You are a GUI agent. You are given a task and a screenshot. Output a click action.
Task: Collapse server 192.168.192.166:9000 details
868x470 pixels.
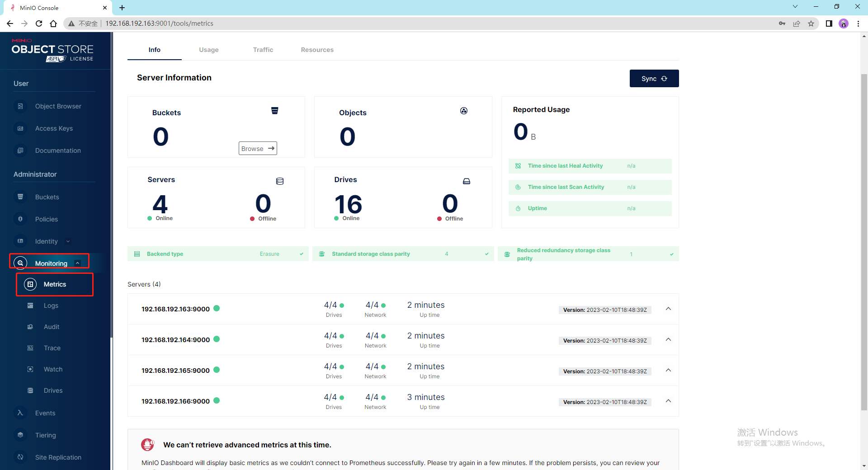pyautogui.click(x=668, y=401)
